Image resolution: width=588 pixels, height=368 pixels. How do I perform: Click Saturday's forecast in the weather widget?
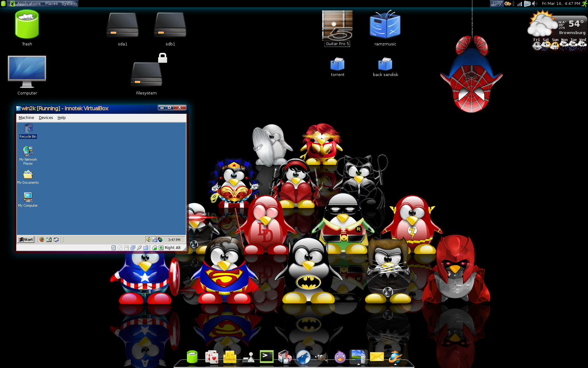[546, 44]
